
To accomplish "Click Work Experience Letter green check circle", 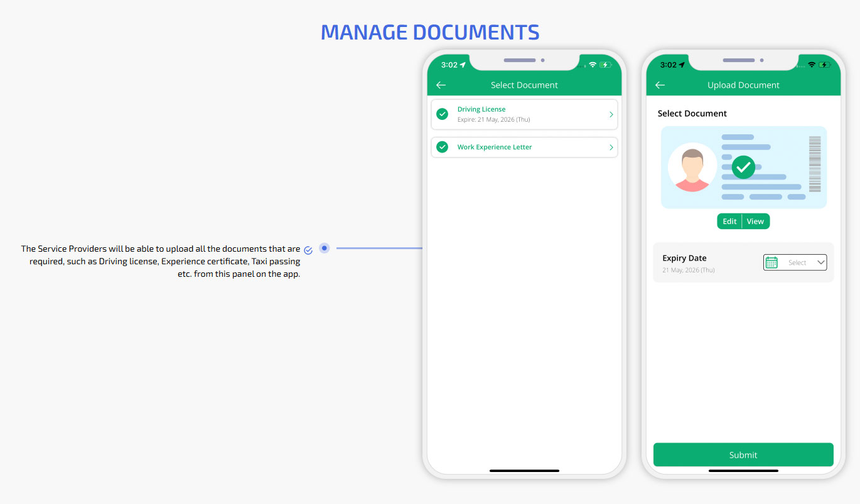I will tap(443, 147).
